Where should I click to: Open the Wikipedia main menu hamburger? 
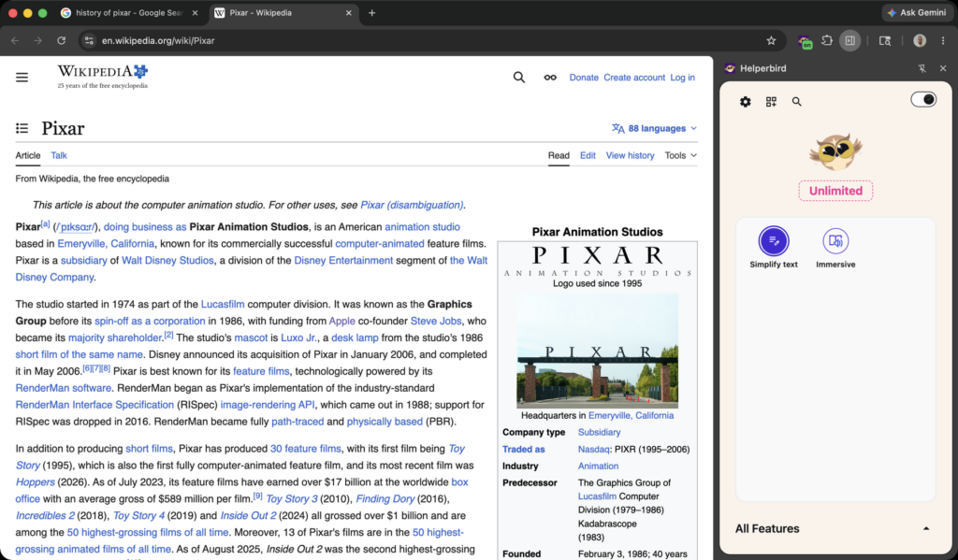tap(22, 78)
